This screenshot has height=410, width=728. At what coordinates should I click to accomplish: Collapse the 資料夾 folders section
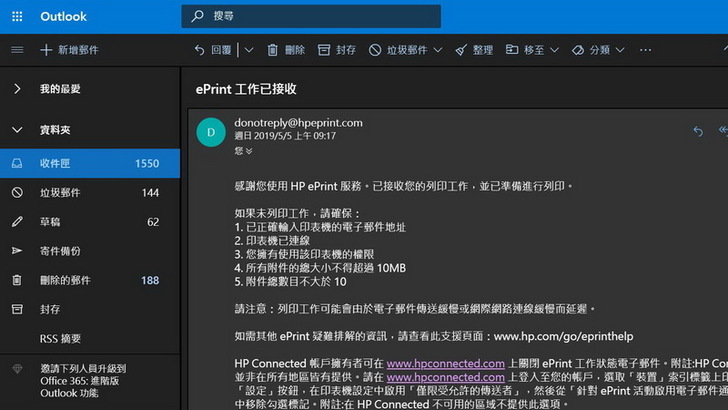(17, 129)
